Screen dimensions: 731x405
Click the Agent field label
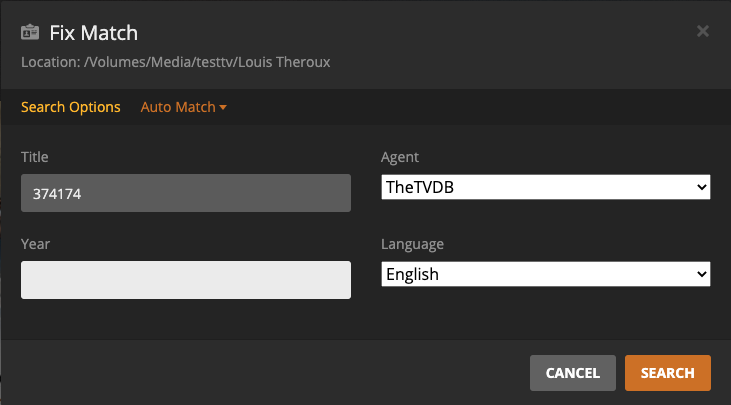pos(400,157)
